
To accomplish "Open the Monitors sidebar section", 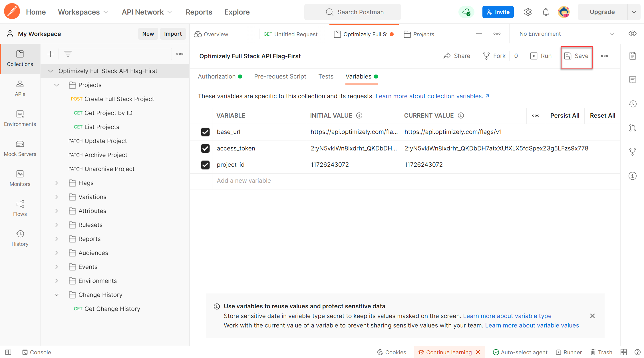I will (x=20, y=178).
